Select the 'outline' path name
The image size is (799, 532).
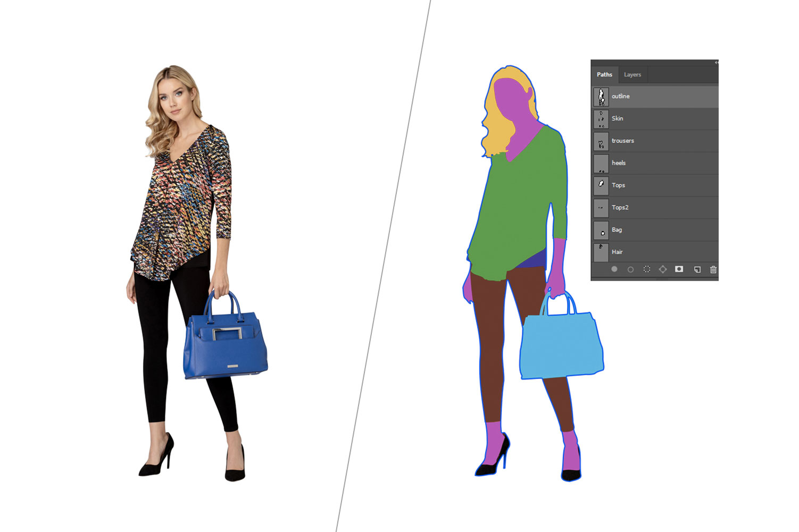(x=620, y=96)
